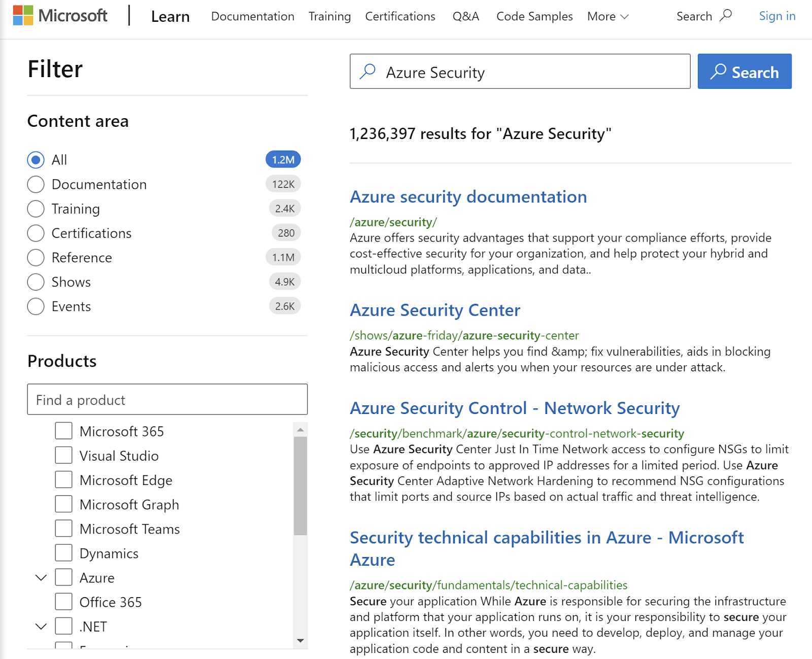Open the Training nav item
The image size is (812, 659).
point(330,16)
